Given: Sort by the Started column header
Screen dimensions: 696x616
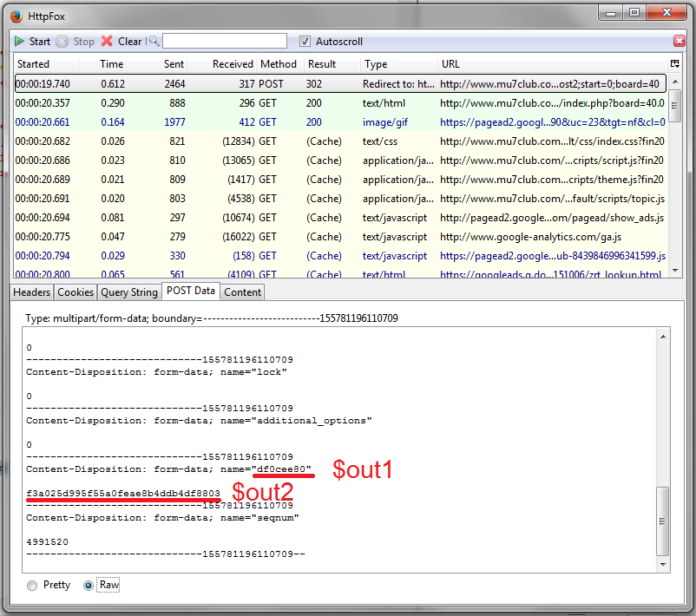Looking at the screenshot, I should [x=46, y=64].
